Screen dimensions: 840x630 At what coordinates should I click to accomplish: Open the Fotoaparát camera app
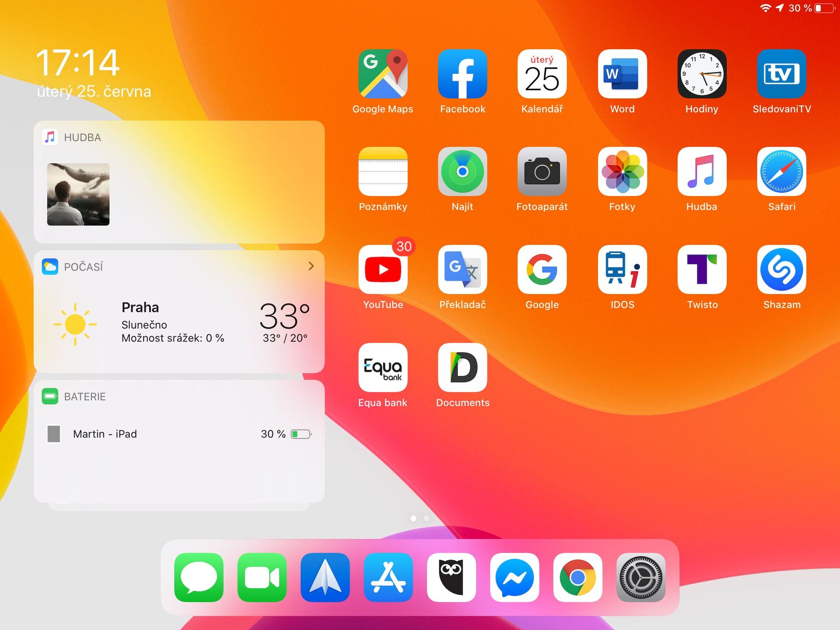pyautogui.click(x=542, y=171)
